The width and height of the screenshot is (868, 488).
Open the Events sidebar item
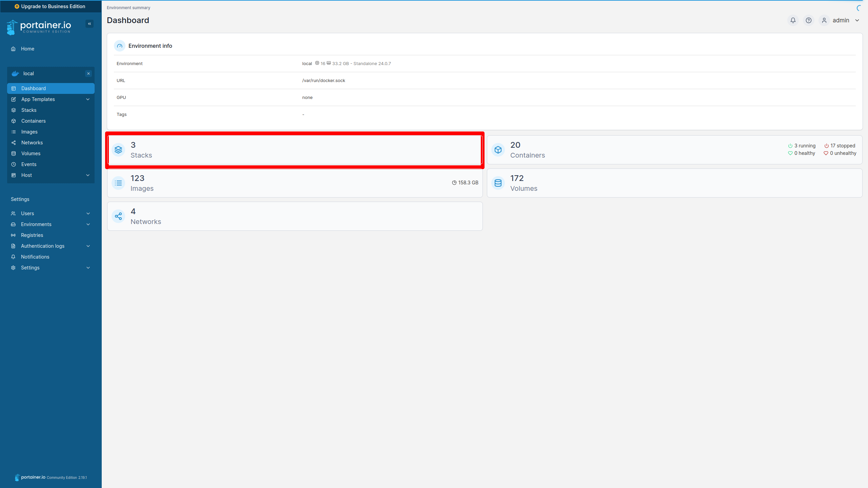tap(29, 164)
